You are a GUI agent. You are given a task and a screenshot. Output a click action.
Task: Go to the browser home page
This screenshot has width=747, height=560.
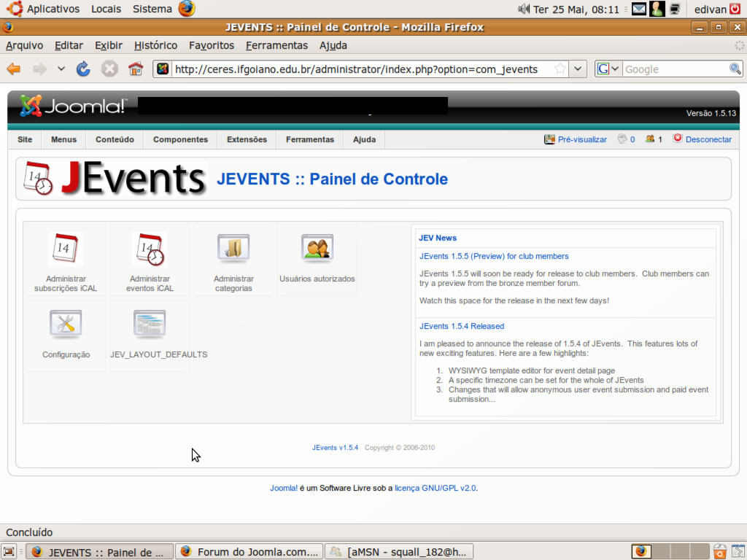tap(135, 69)
